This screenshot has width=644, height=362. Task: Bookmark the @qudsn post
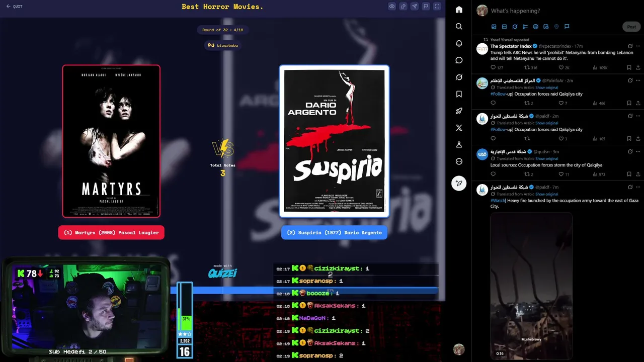click(629, 174)
